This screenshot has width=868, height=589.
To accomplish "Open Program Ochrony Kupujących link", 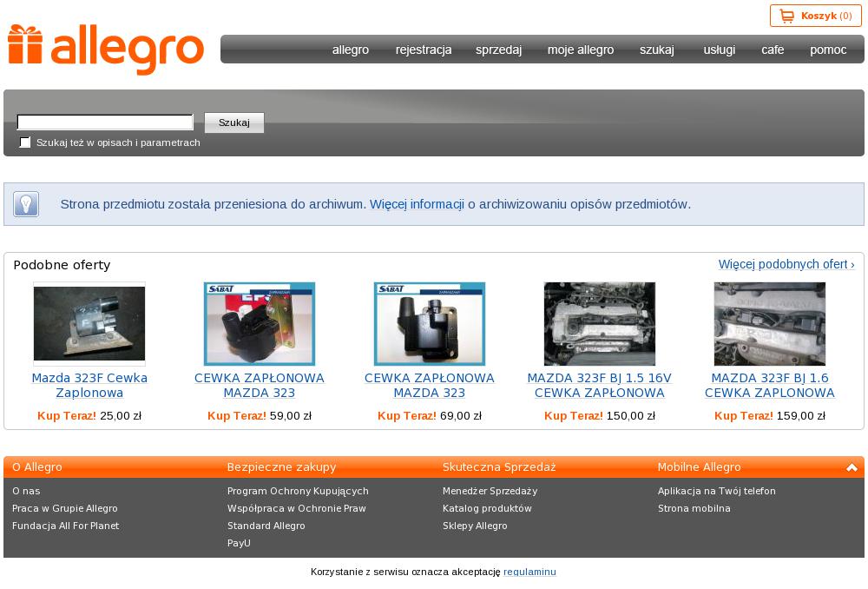I will [x=298, y=491].
